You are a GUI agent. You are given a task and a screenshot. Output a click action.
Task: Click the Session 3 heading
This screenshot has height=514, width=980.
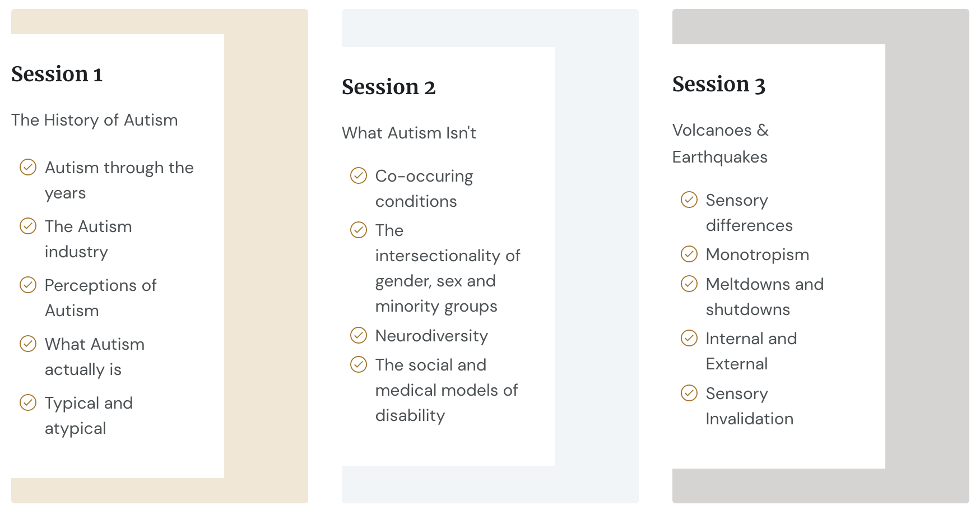719,84
